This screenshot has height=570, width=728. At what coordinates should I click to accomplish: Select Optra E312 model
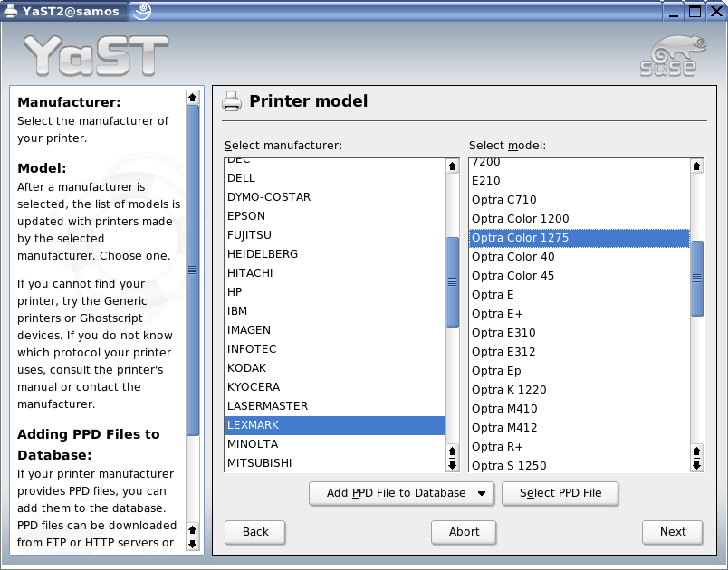[580, 352]
